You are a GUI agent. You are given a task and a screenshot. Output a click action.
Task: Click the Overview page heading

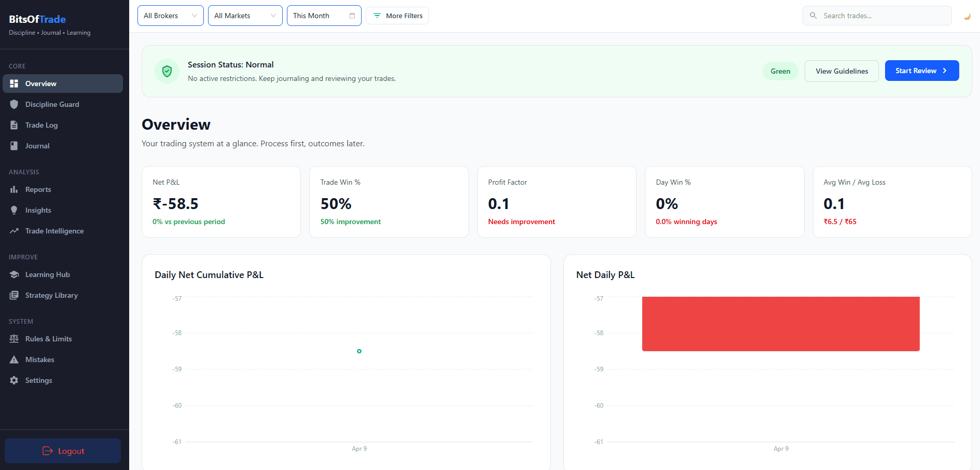[x=176, y=125]
